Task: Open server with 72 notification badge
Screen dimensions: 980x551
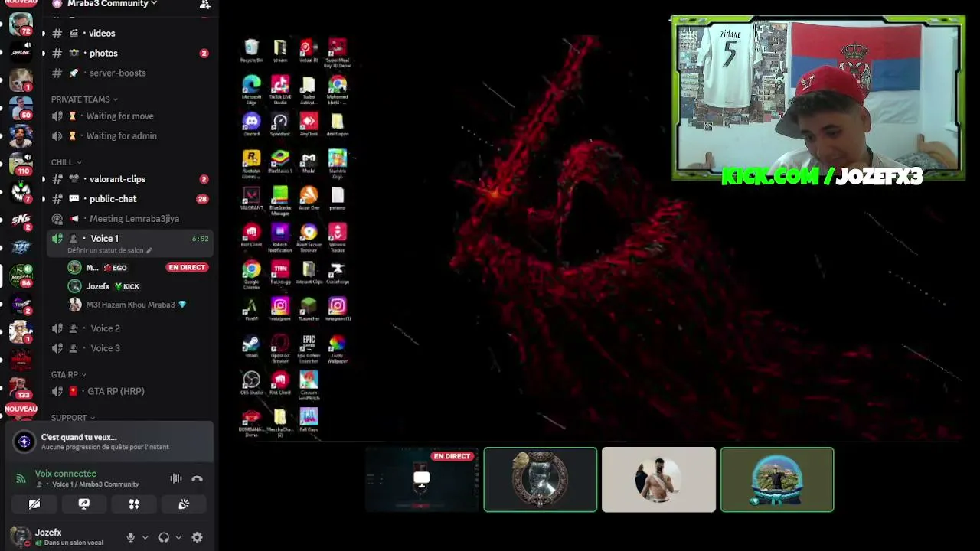Action: [21, 24]
